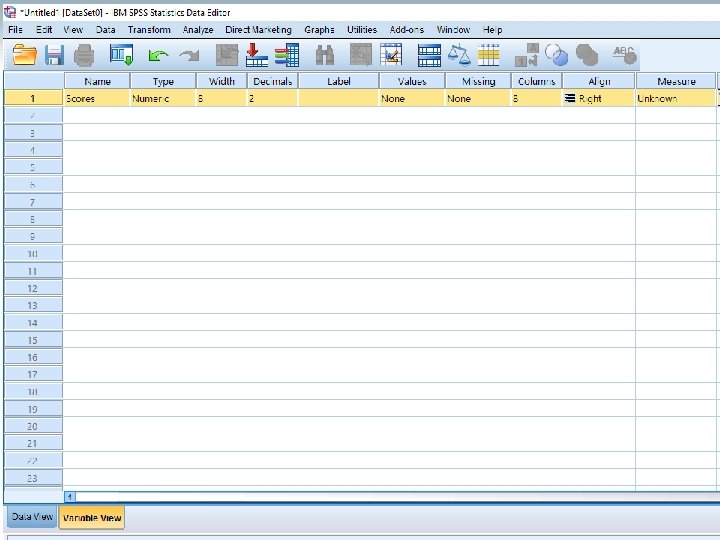Open the Edit menu

[44, 30]
